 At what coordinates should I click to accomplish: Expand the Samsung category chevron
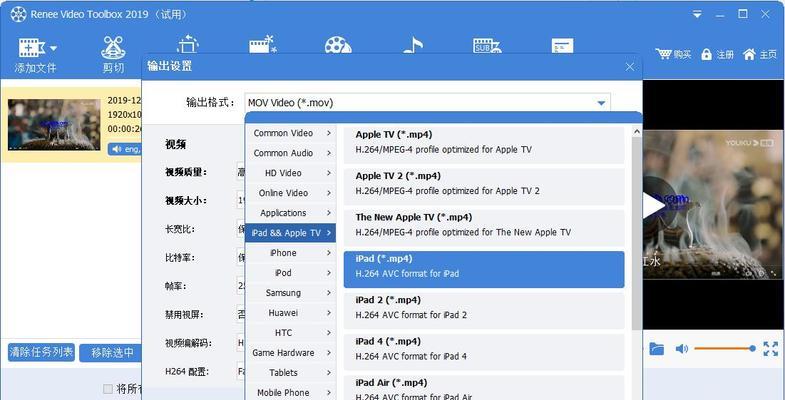click(x=329, y=293)
